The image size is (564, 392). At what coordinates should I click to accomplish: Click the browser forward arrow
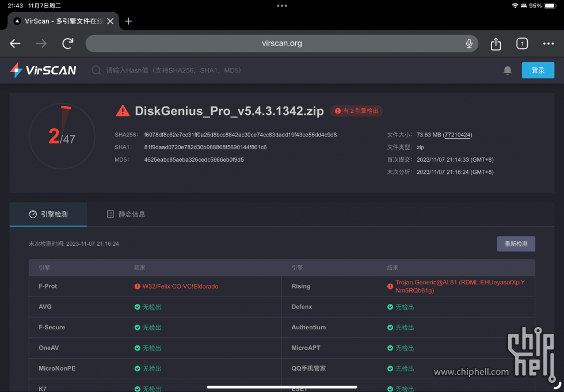point(41,44)
